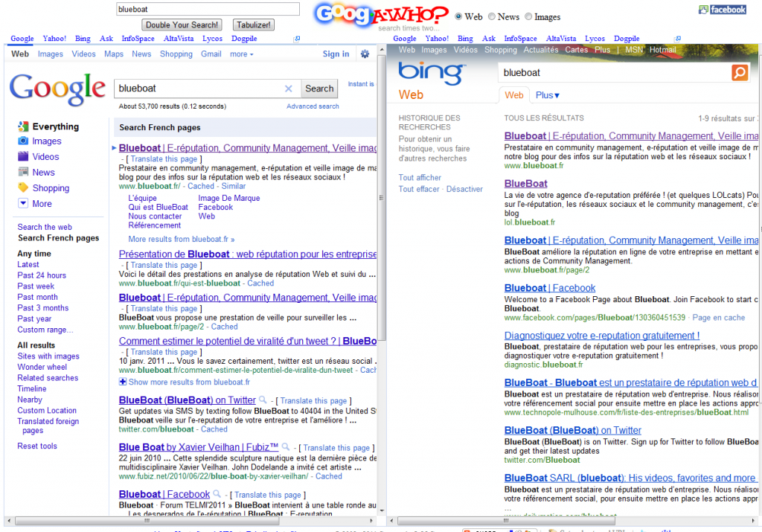Click the 'Double Your Search!' button

tap(181, 25)
